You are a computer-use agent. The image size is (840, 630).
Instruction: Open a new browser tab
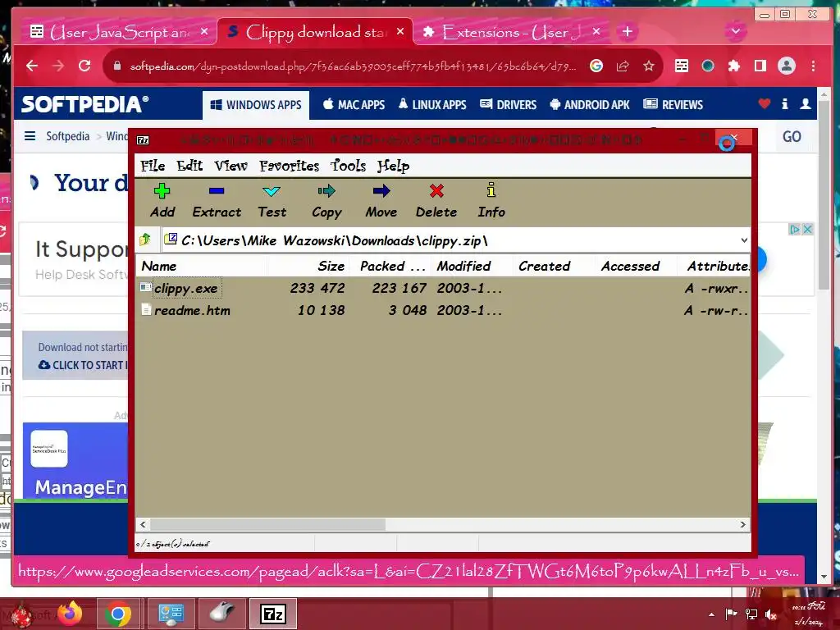click(x=628, y=32)
